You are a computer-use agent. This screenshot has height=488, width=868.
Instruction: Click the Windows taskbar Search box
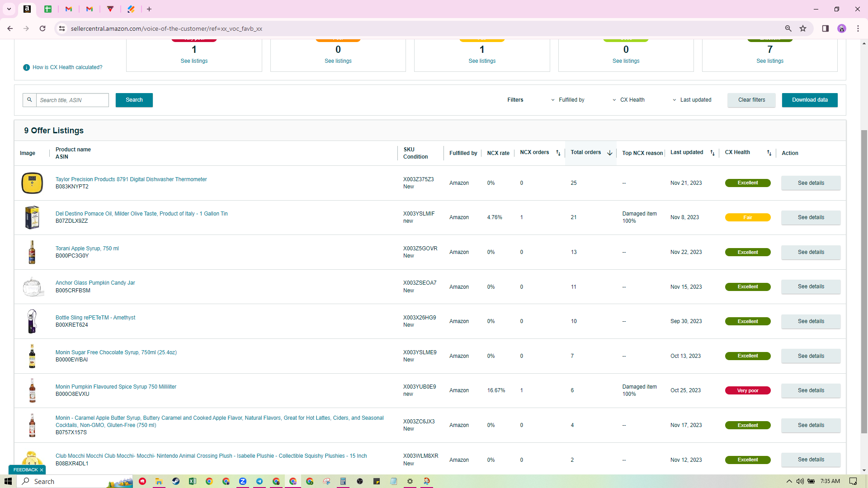tap(75, 481)
